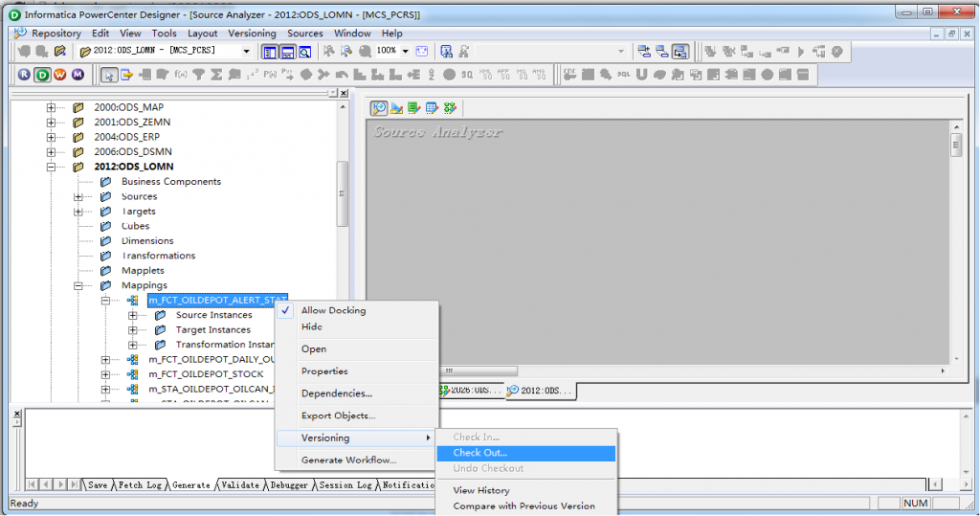980x516 pixels.
Task: Expand the 2004:ODS_ERP folder
Action: coord(52,137)
